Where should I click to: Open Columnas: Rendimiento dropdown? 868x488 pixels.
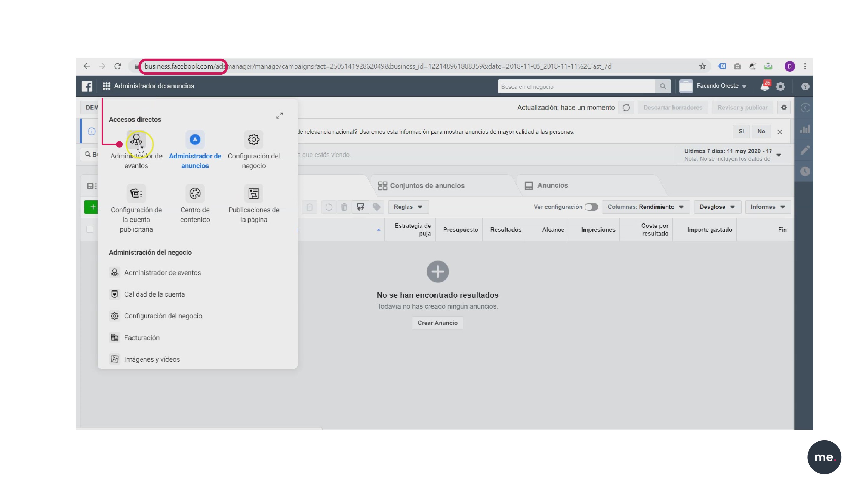click(646, 207)
